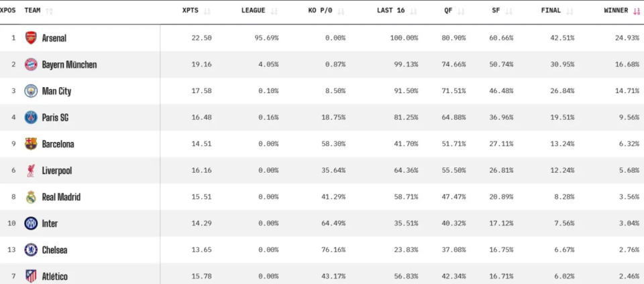The width and height of the screenshot is (644, 284).
Task: Click the Atlético club crest
Action: [31, 276]
